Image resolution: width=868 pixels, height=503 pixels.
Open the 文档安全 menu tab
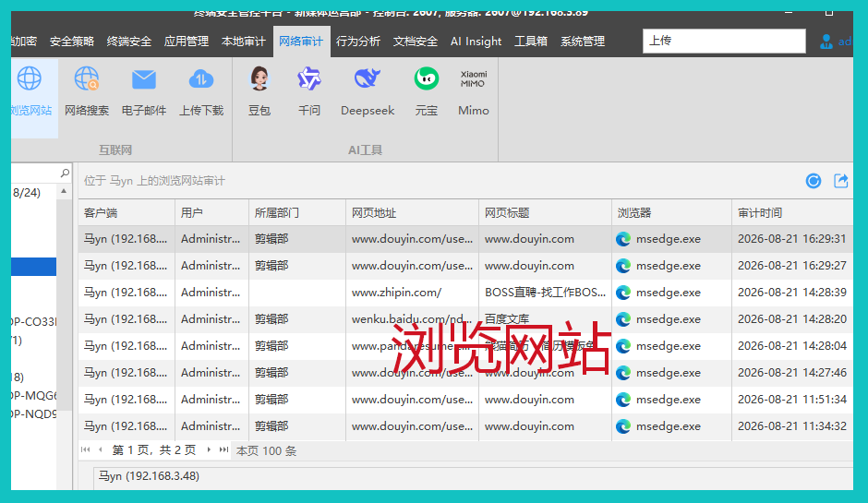click(x=416, y=42)
